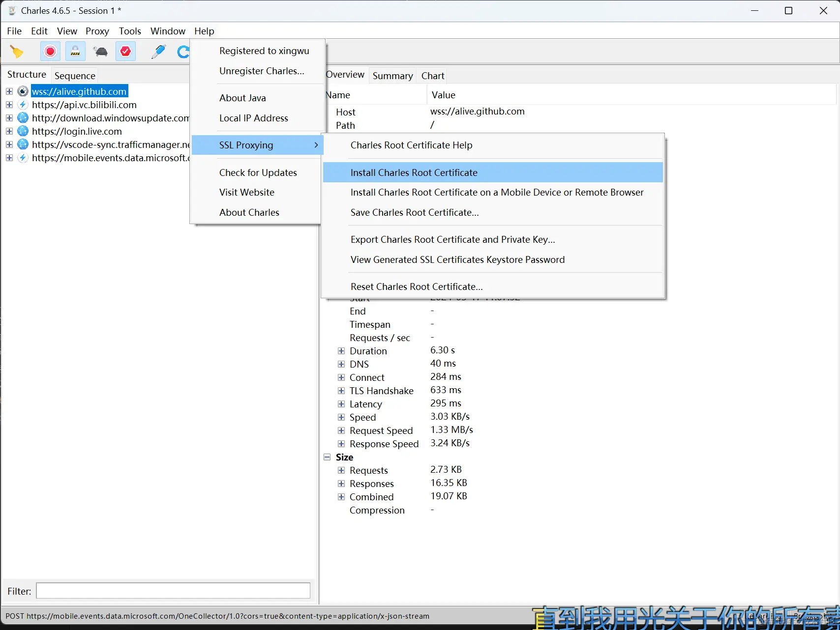Viewport: 840px width, 630px height.
Task: Expand the Speed row
Action: click(x=341, y=417)
